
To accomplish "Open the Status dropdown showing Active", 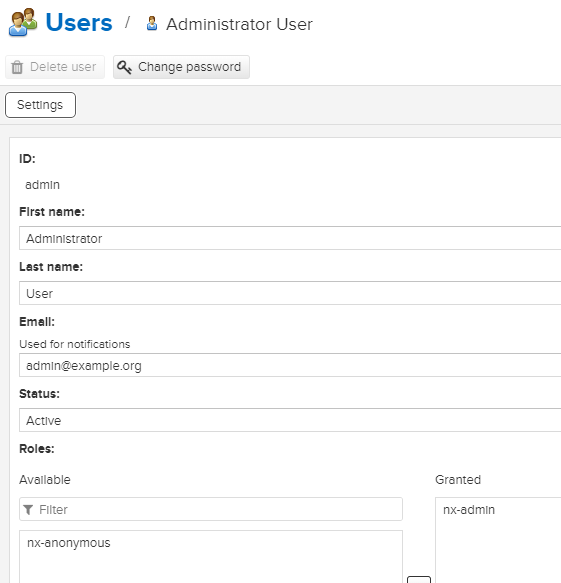I will tap(290, 420).
